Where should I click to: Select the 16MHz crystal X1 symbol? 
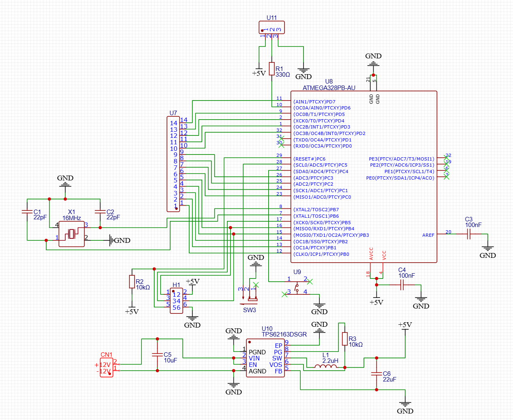click(72, 234)
